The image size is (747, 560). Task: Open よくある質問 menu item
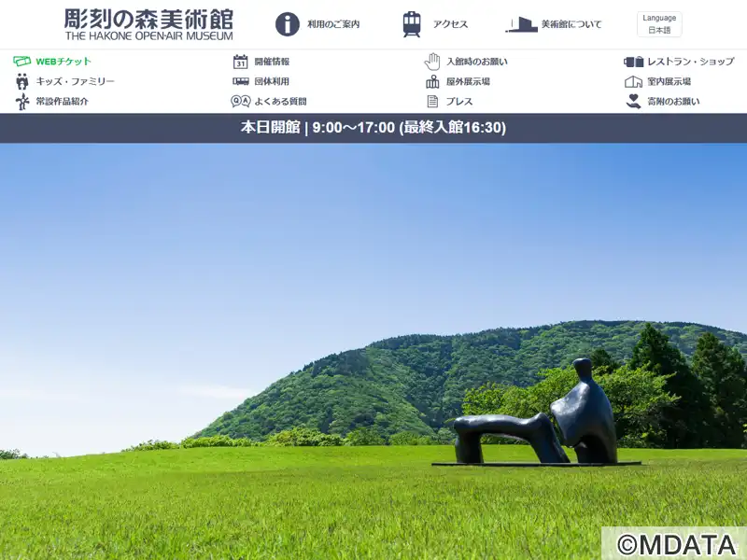tap(281, 102)
